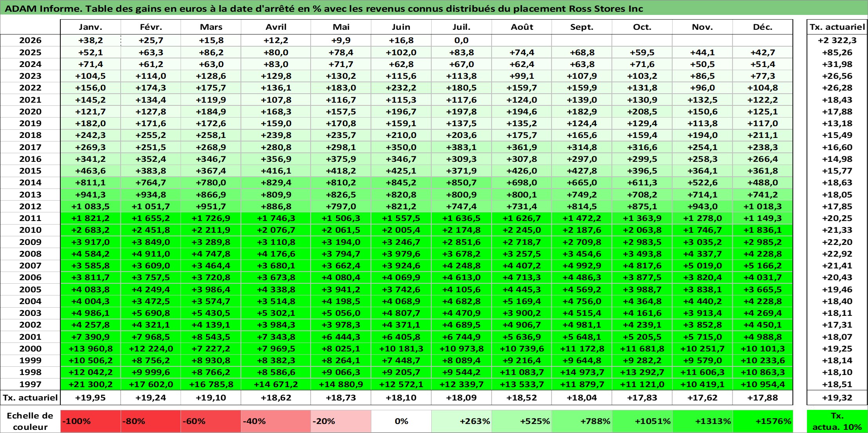This screenshot has width=868, height=433.
Task: Click the 2008 year row label
Action: 30,254
